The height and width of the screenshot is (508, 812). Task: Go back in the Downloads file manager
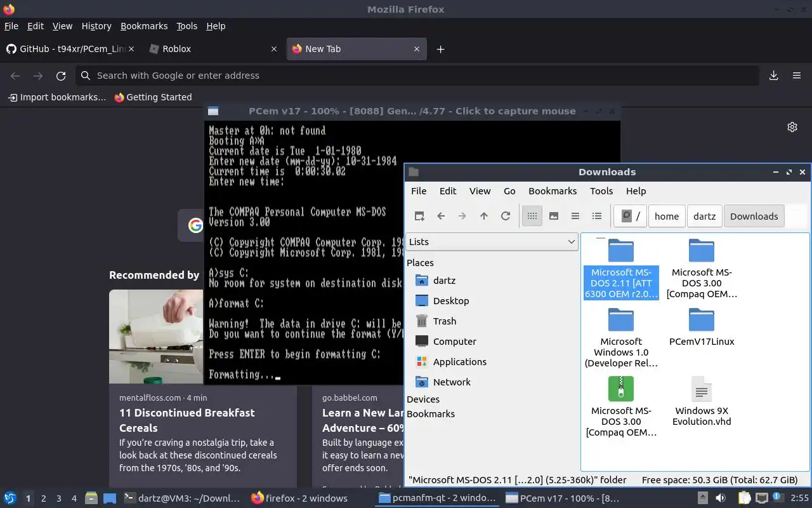tap(441, 216)
